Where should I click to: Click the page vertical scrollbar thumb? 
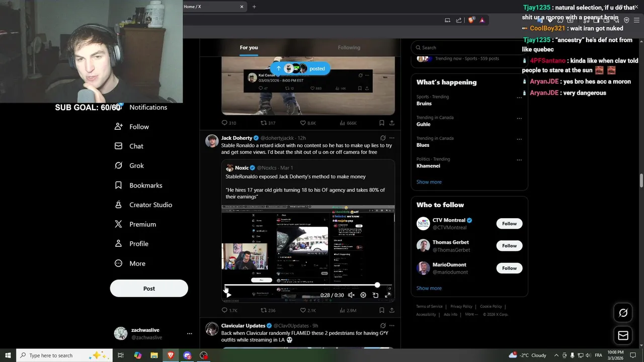[641, 181]
